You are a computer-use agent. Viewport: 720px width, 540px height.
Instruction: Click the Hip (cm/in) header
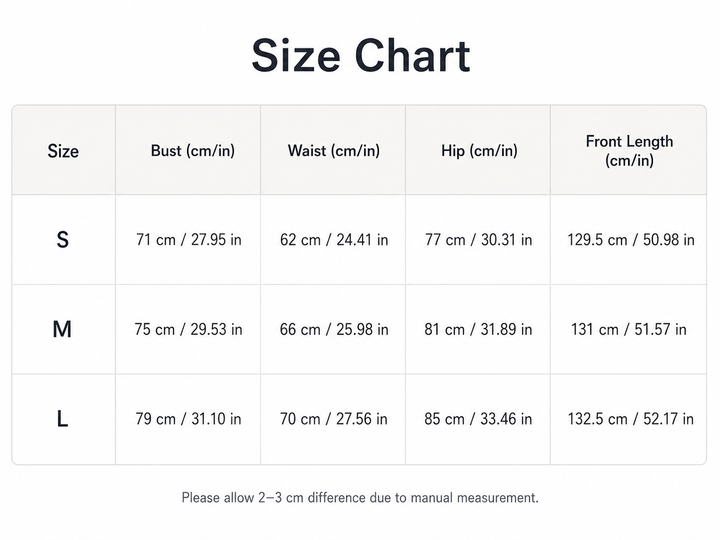click(x=479, y=151)
